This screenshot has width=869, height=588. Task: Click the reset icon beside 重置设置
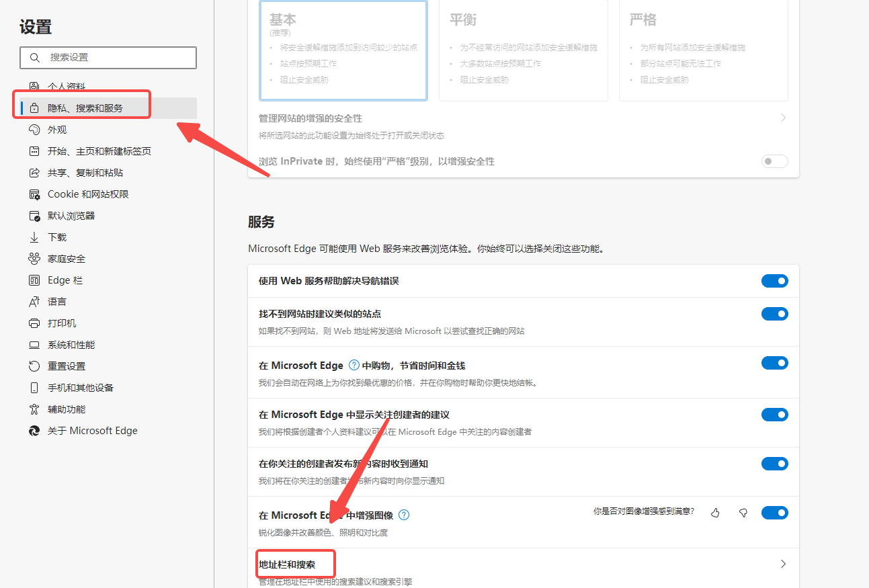point(34,366)
